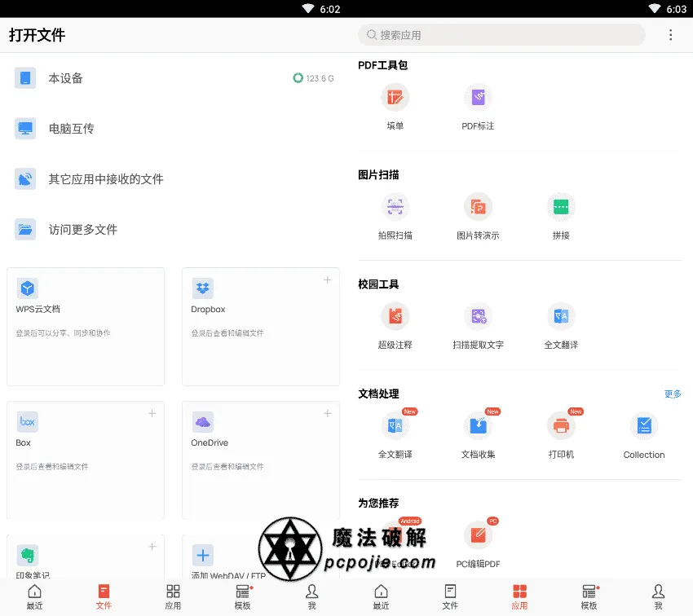This screenshot has height=616, width=693.
Task: Select the Box cloud service icon
Action: click(28, 422)
